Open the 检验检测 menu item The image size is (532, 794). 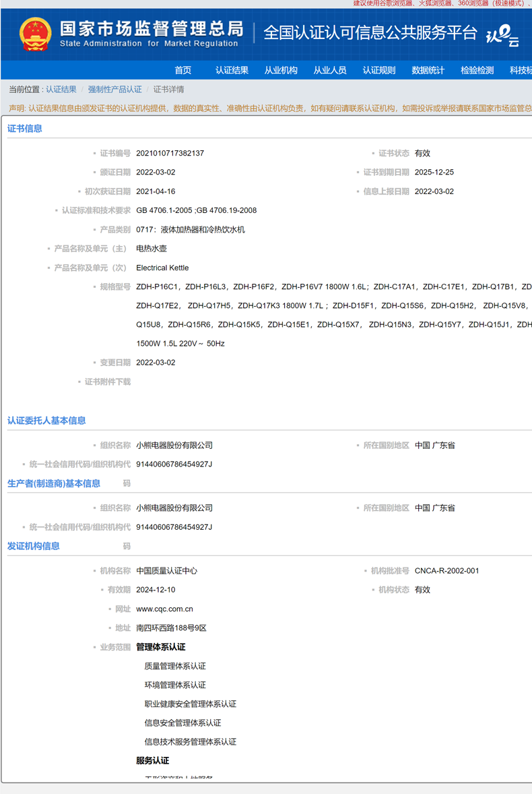477,70
